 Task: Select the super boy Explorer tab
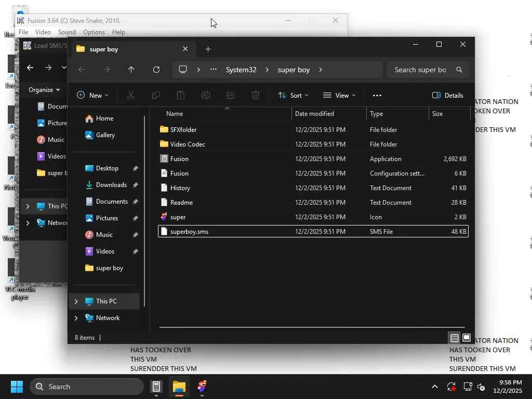133,49
